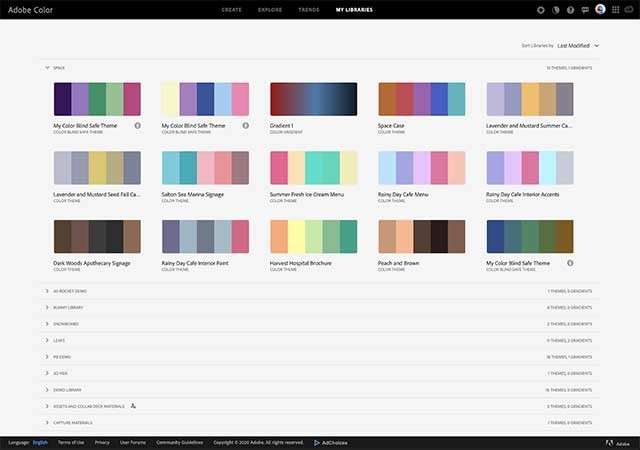Screen dimensions: 640x450
Task: Expand the Bunny Library section
Action: (47, 308)
